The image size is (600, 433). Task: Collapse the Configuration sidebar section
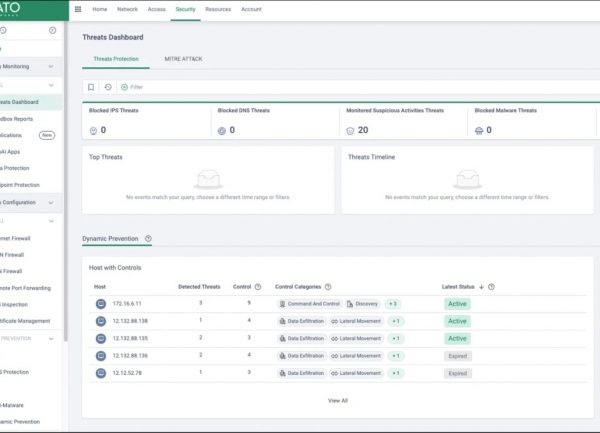[51, 203]
